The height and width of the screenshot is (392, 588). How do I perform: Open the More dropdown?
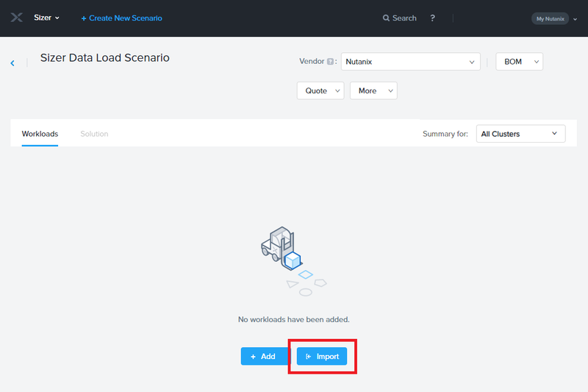point(373,90)
